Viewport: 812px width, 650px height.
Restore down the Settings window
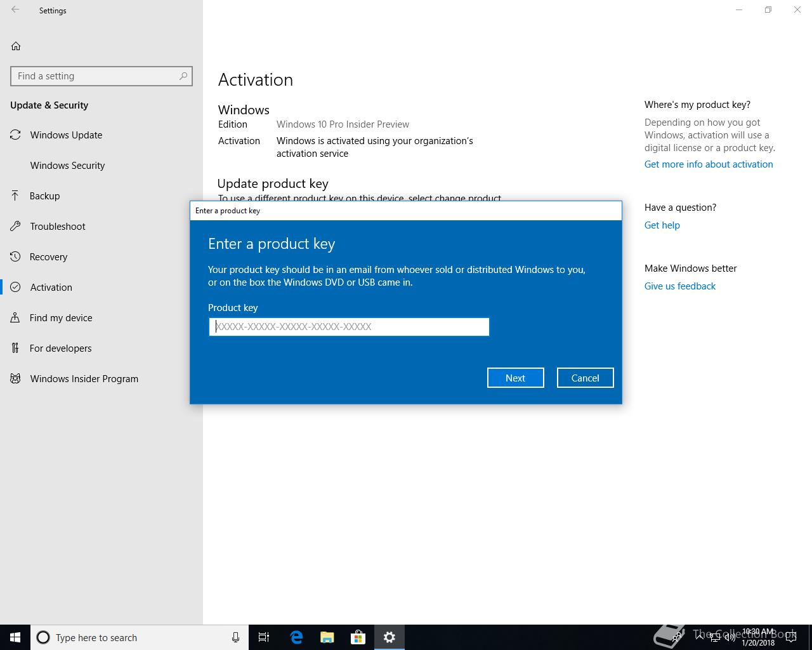pyautogui.click(x=768, y=10)
